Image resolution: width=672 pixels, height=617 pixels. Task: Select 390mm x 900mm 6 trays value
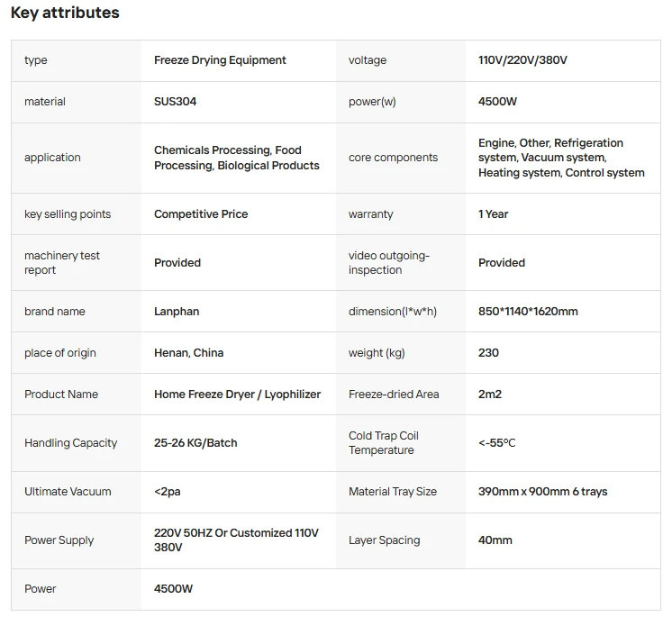click(x=542, y=492)
